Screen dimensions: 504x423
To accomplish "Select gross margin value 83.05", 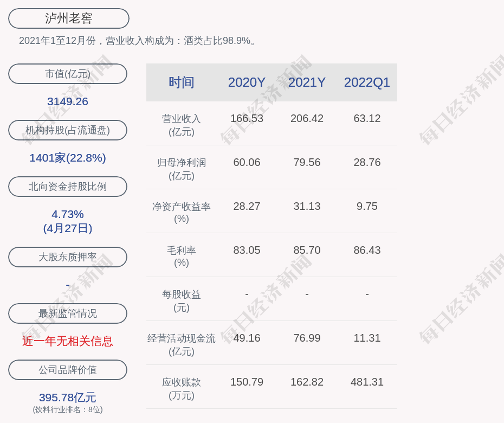I will tap(247, 250).
